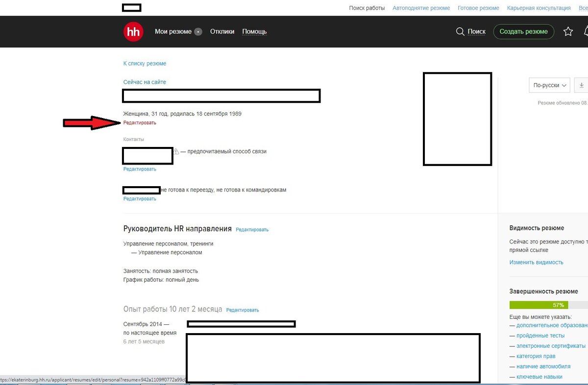The height and width of the screenshot is (385, 588).
Task: Click ключевые навыки suggestion link
Action: coord(539,377)
